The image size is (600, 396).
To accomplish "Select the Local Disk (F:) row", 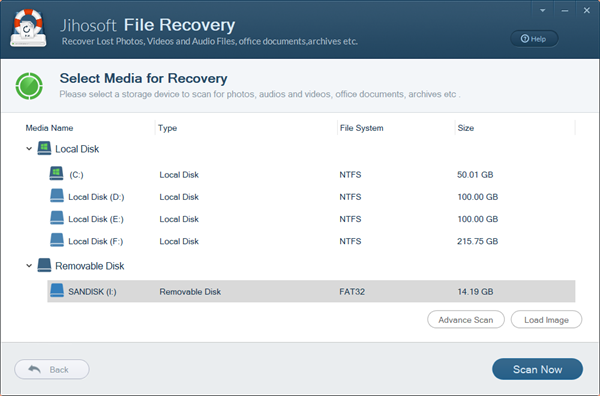I will 311,241.
